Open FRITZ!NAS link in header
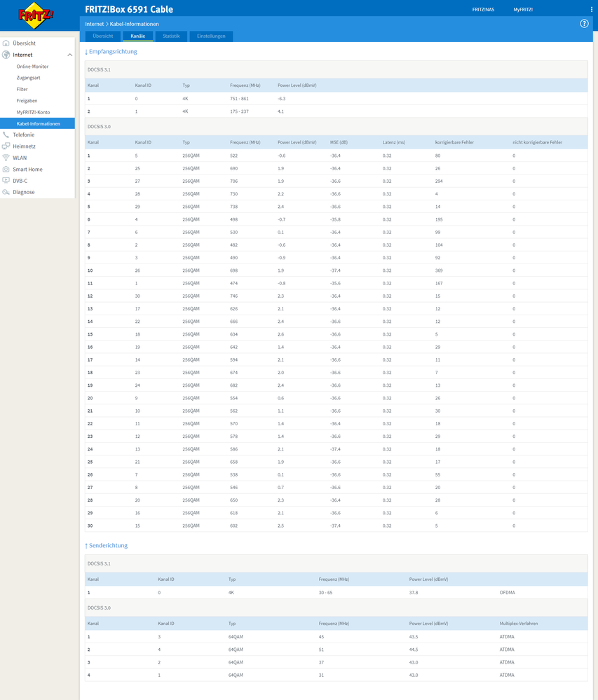The width and height of the screenshot is (598, 700). pyautogui.click(x=482, y=10)
